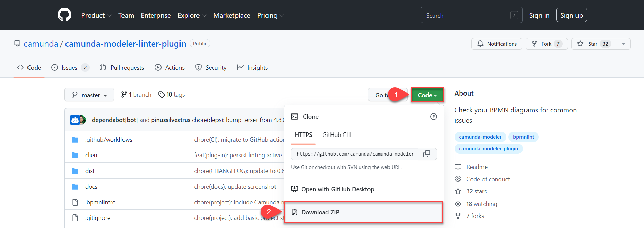Click the repository icon beside camunda
The image size is (644, 228).
pos(17,44)
